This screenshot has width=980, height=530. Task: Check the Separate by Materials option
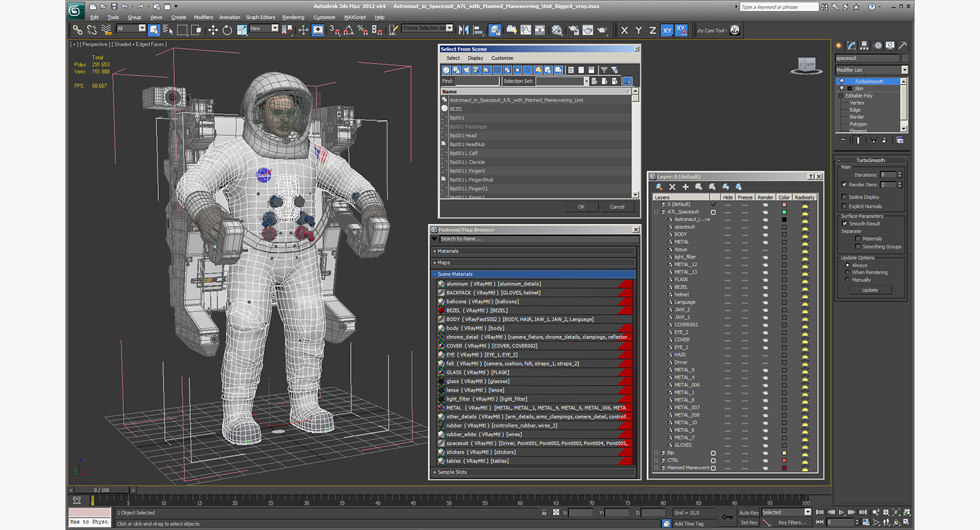pos(858,238)
